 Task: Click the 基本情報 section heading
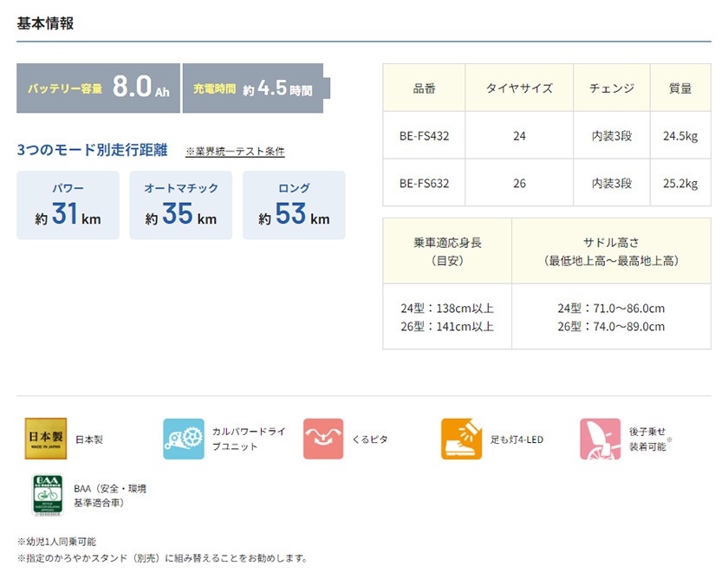pos(45,23)
